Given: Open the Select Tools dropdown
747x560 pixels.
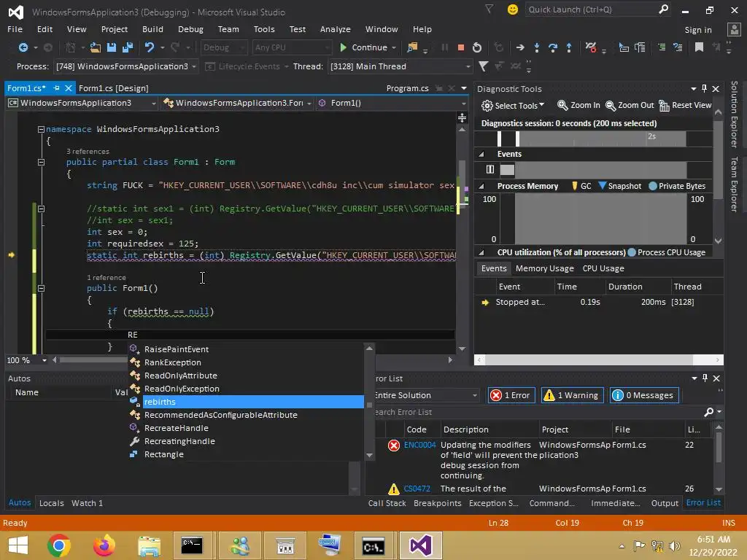Looking at the screenshot, I should pos(513,105).
